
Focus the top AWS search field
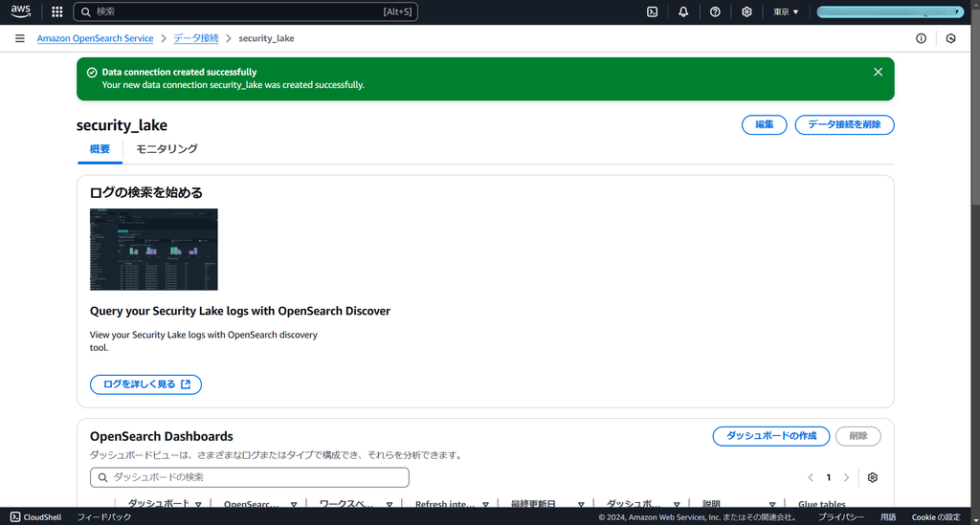(x=246, y=11)
